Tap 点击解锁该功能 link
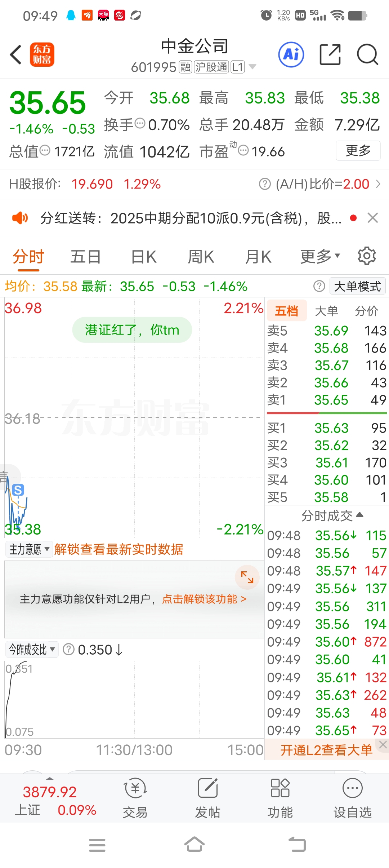389x868 pixels. point(204,599)
